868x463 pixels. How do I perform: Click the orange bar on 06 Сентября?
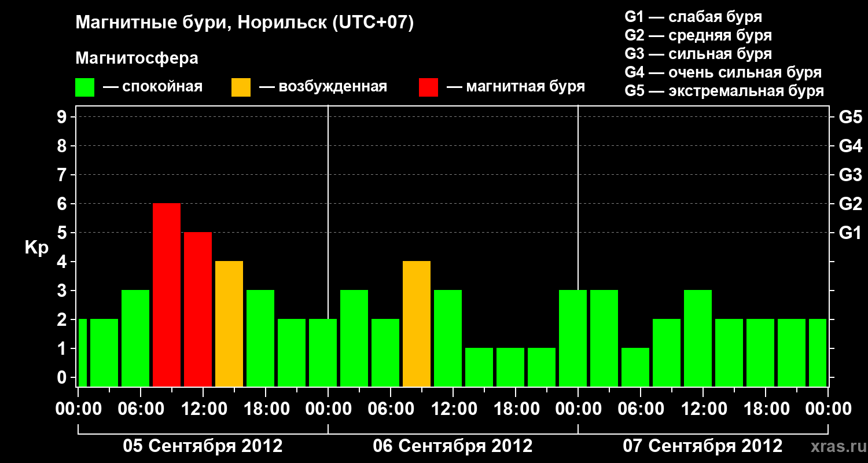tap(417, 324)
